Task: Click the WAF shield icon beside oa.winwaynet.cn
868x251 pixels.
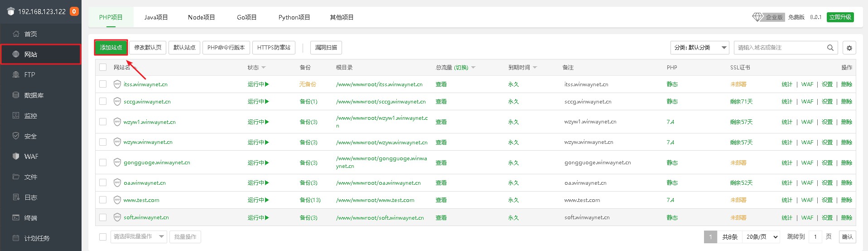Action: pos(117,182)
